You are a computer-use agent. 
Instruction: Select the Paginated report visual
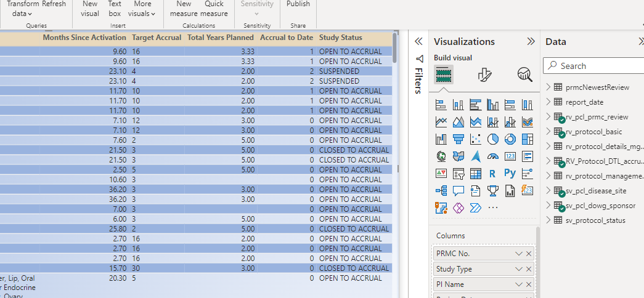click(510, 191)
